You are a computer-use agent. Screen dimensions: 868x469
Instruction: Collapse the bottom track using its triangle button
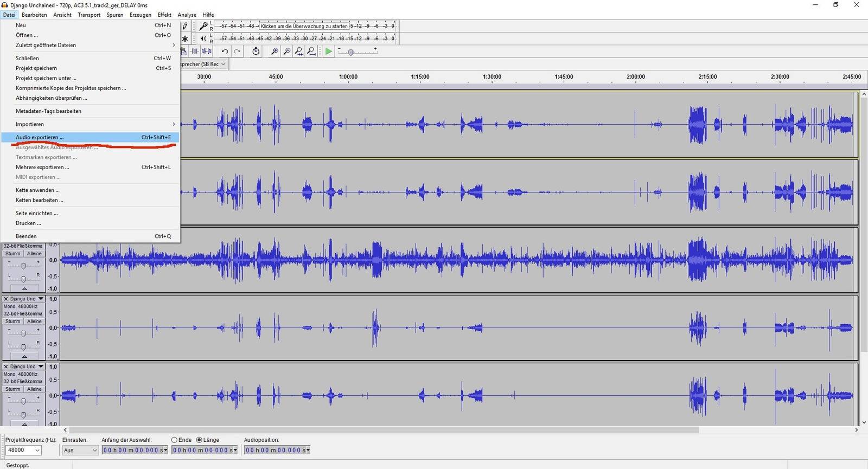[24, 423]
